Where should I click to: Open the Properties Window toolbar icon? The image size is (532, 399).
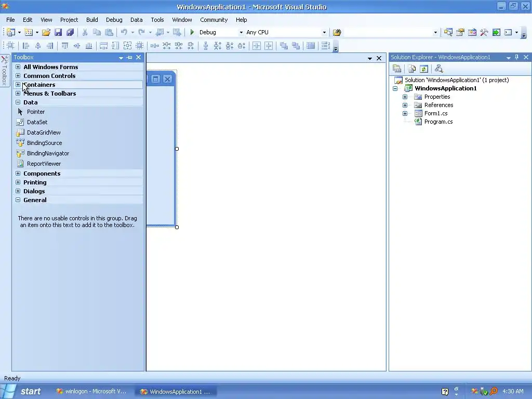click(460, 32)
